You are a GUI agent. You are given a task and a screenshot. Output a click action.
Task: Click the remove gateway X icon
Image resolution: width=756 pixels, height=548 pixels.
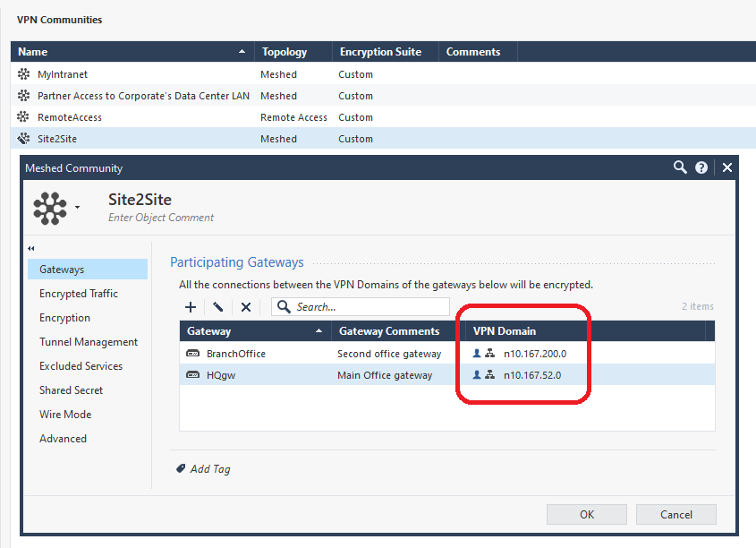tap(246, 307)
